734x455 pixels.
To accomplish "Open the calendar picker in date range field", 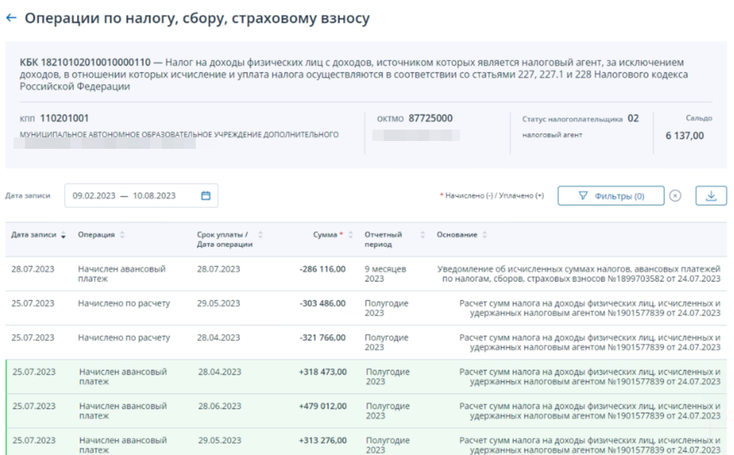I will [x=206, y=196].
